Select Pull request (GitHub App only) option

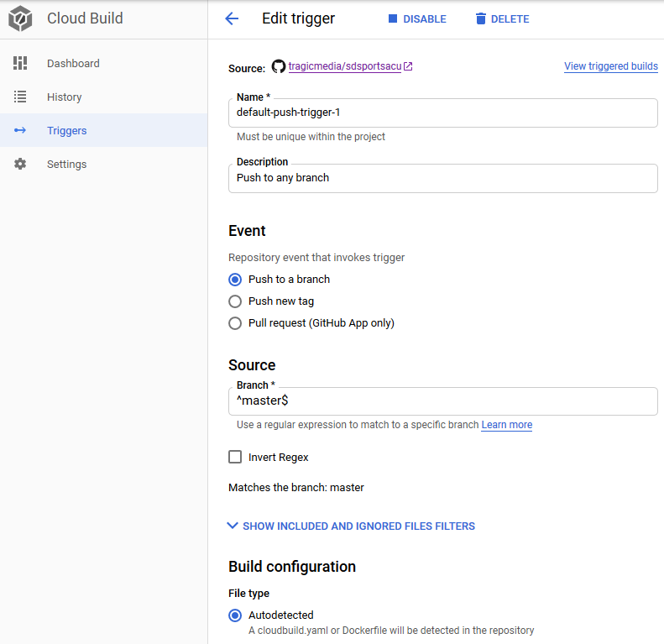[x=235, y=323]
